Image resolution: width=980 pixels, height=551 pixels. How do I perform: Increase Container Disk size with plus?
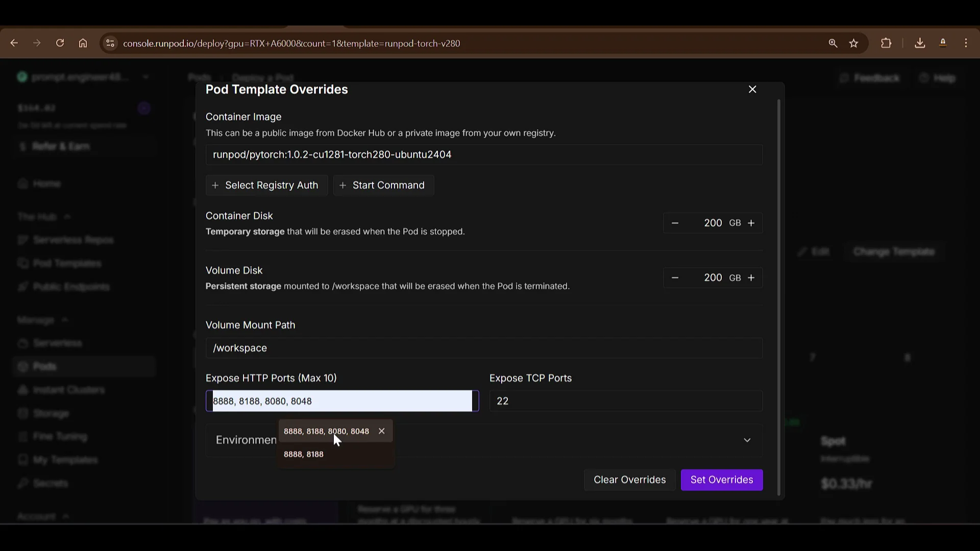(x=751, y=223)
